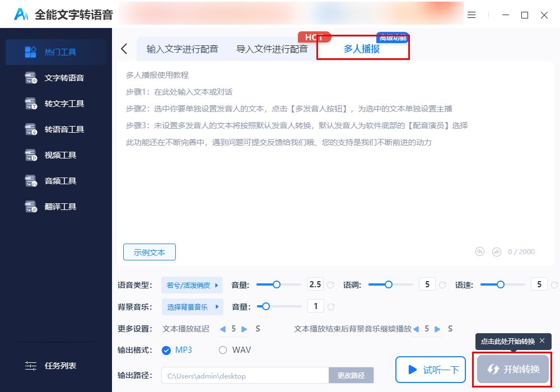Viewport: 560px width, 392px height.
Task: Select MP3 output format
Action: 177,350
